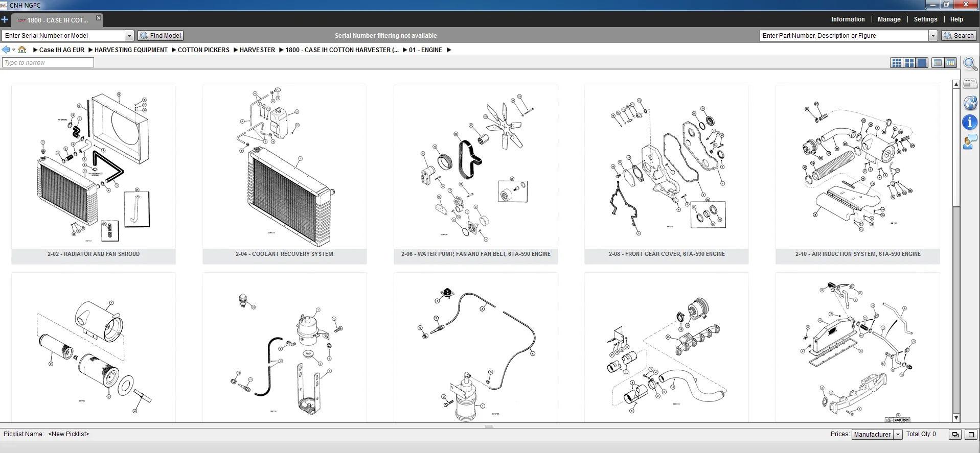Open a new tab with the plus icon
980x453 pixels.
click(5, 20)
